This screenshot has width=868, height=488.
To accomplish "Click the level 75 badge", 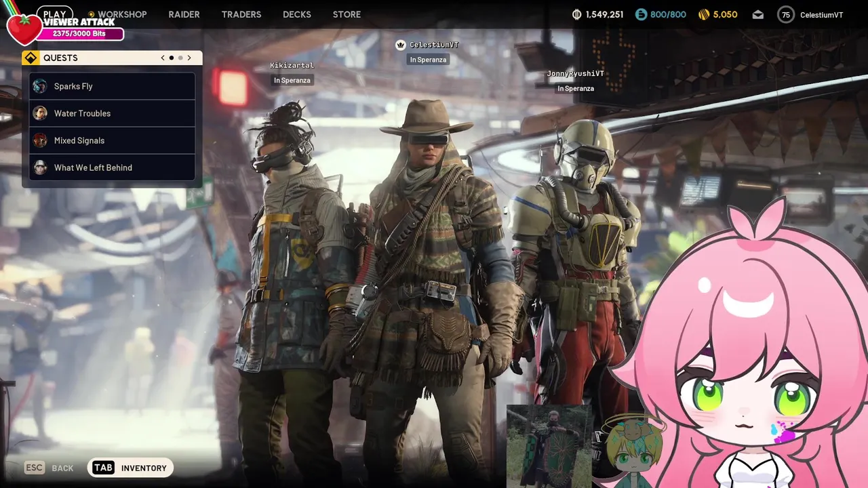I will 786,14.
